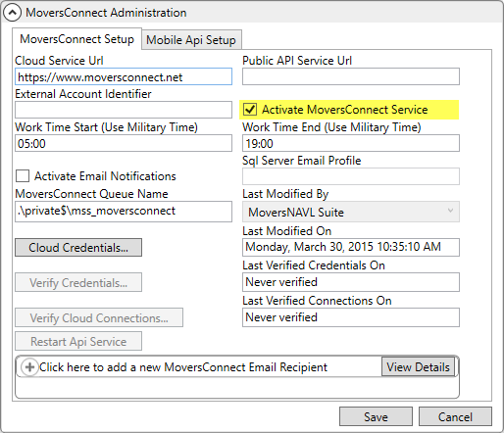Screen dimensions: 504x433
Task: Cancel the MoversConnect changes
Action: click(x=455, y=416)
